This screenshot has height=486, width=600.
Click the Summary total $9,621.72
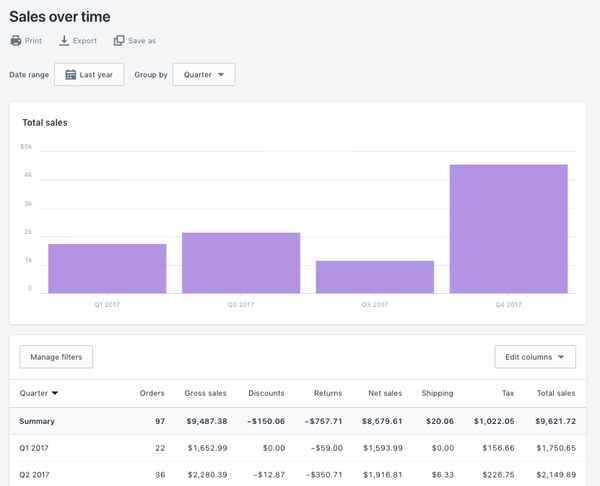tap(555, 421)
